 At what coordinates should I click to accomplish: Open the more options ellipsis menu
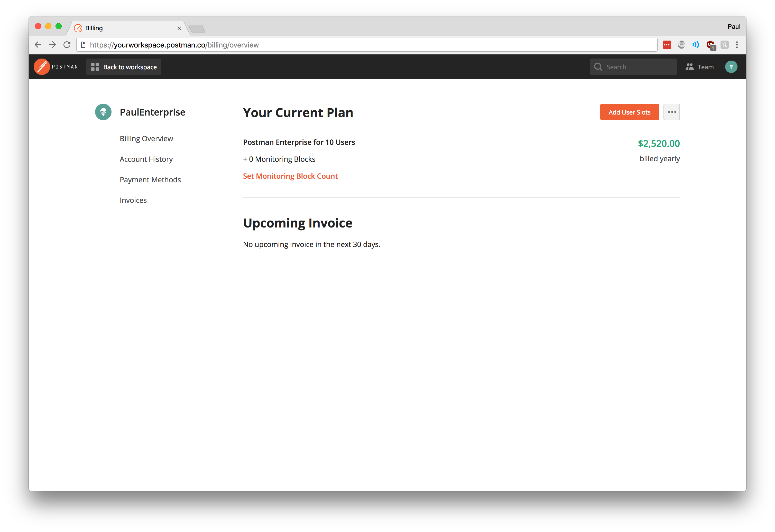pos(672,112)
